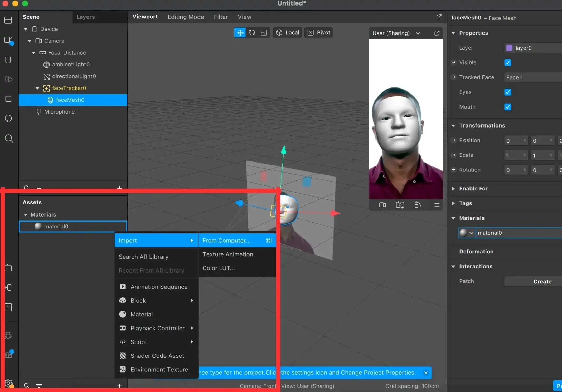Click plus icon to add asset

(119, 386)
